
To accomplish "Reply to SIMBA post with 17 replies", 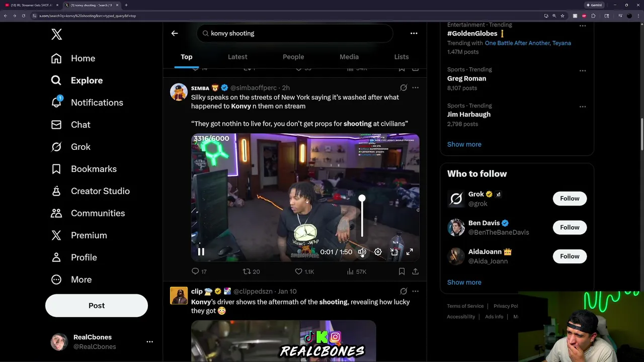I will [199, 271].
